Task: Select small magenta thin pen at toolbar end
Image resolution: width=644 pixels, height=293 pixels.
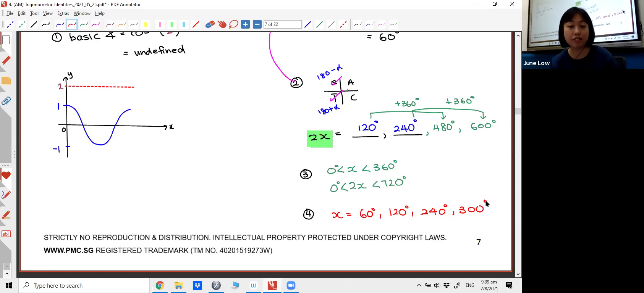Action: (381, 24)
